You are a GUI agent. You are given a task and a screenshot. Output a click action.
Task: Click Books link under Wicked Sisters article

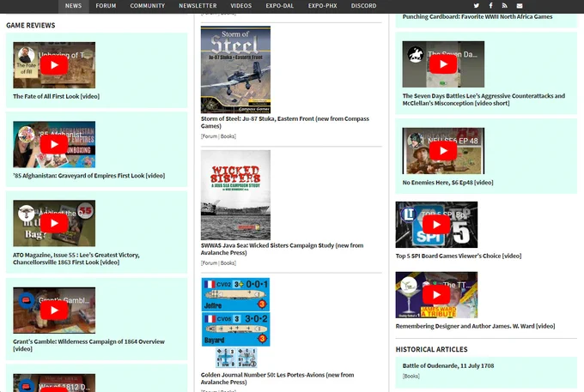point(228,263)
